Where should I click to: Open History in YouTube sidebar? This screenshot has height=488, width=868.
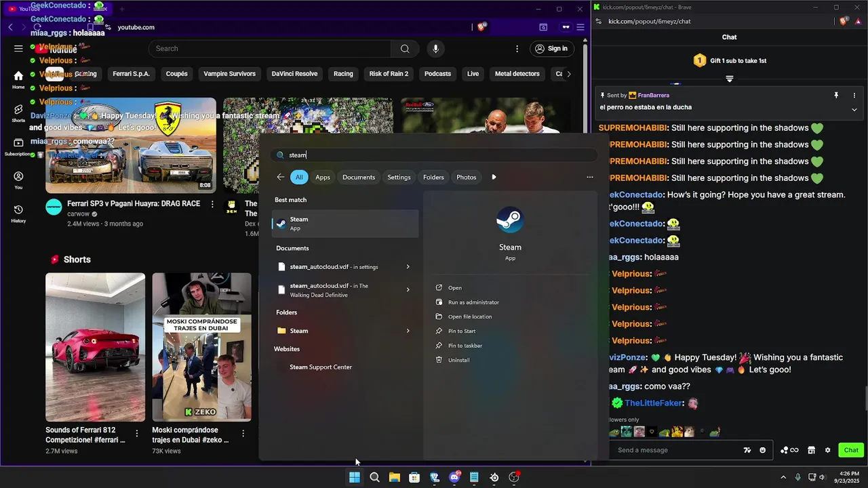click(x=18, y=214)
